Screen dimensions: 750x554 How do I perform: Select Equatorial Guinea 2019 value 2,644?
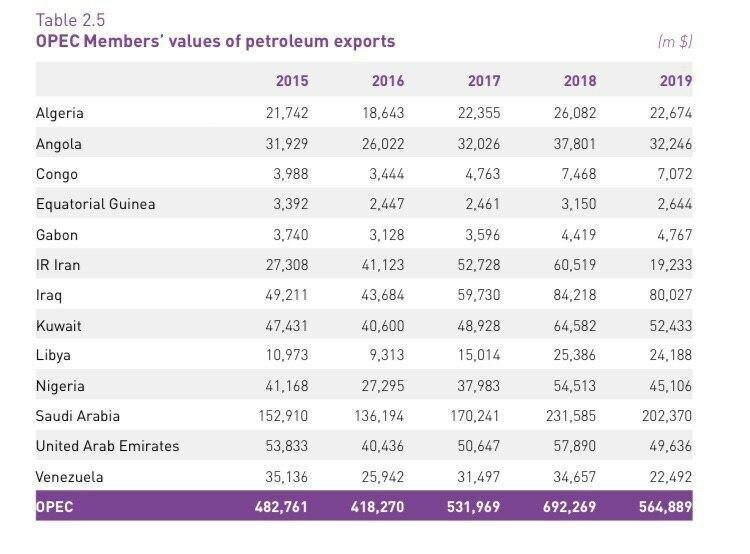coord(674,204)
